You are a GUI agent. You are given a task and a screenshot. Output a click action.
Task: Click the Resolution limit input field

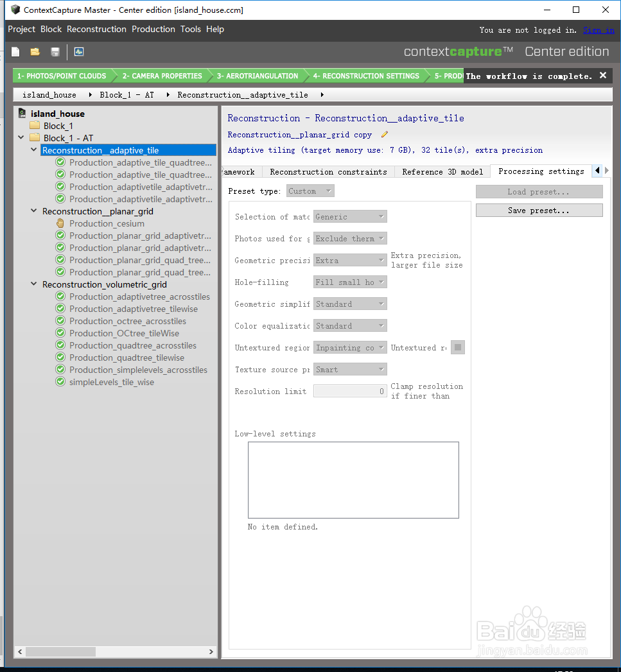pos(350,392)
